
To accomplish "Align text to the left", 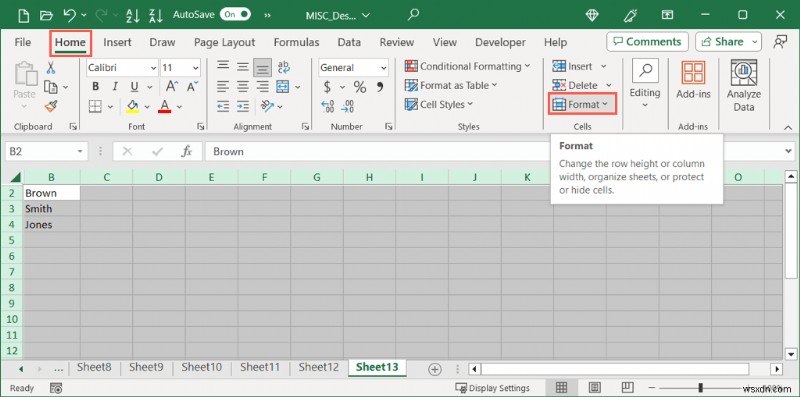I will [x=222, y=87].
